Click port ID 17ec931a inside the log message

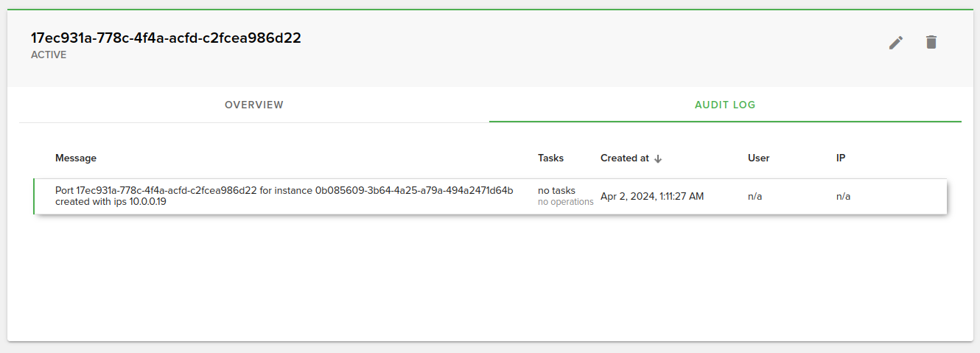click(166, 190)
